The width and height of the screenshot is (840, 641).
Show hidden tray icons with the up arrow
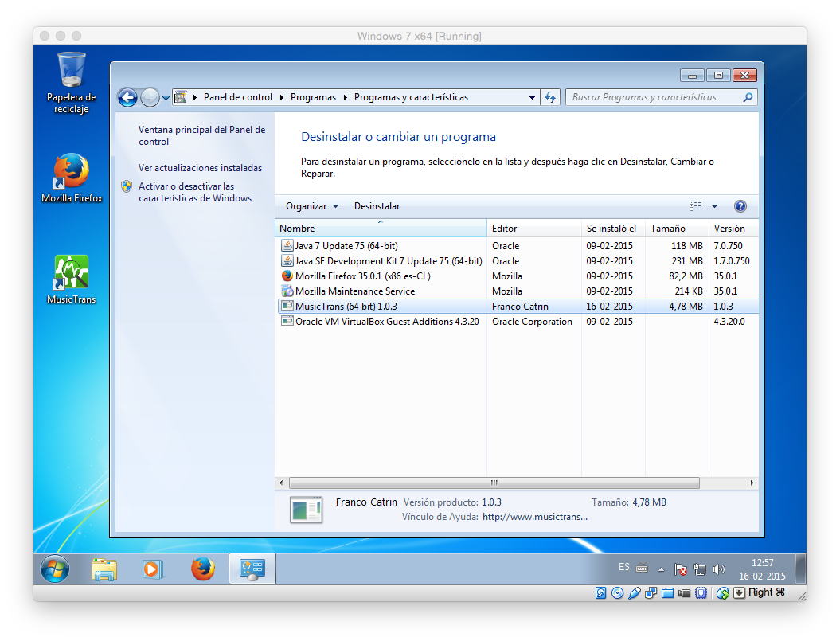pyautogui.click(x=661, y=569)
